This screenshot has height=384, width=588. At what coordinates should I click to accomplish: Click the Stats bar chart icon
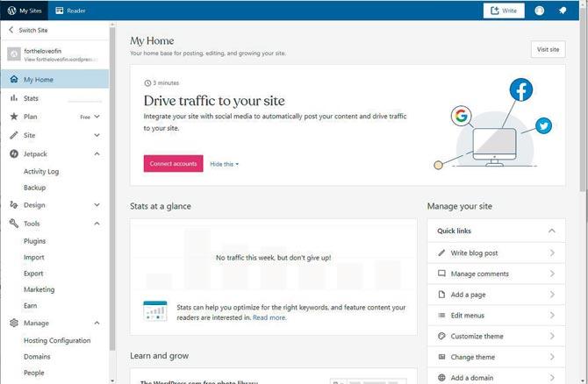[14, 98]
